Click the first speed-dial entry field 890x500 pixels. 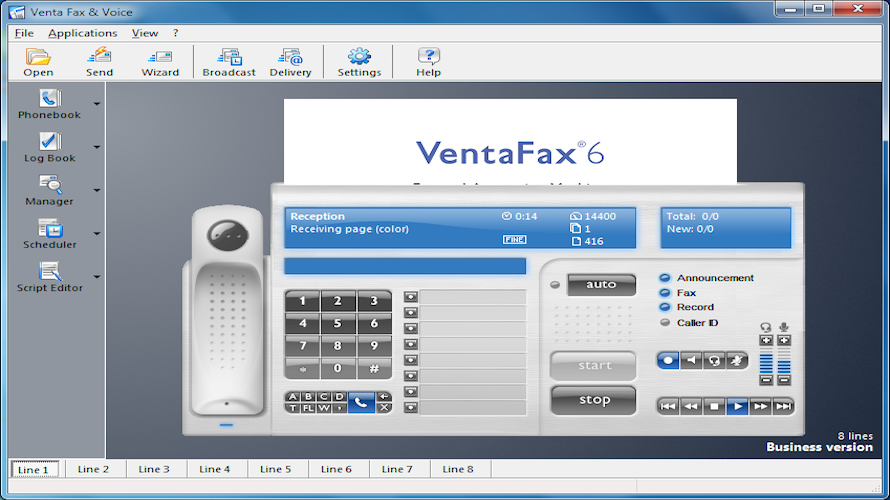pos(473,297)
